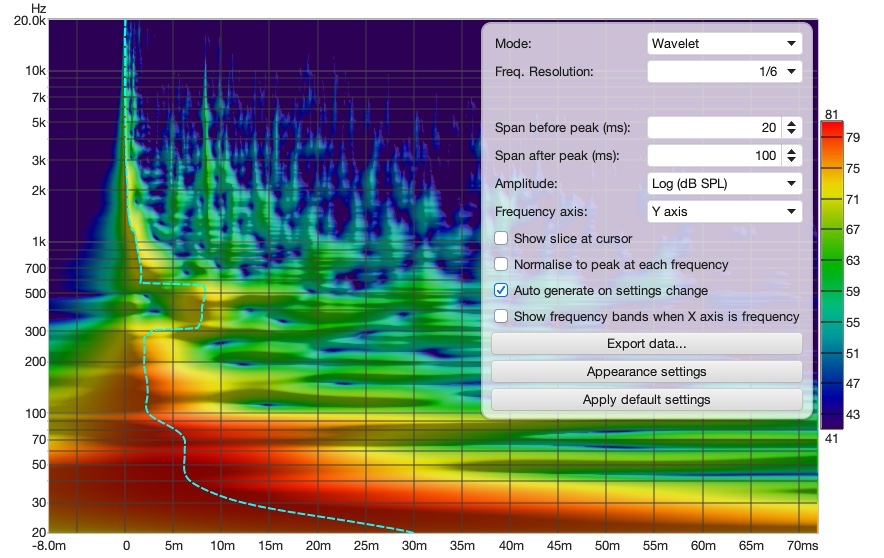Enable Show frequency bands when X axis is frequency

point(501,316)
